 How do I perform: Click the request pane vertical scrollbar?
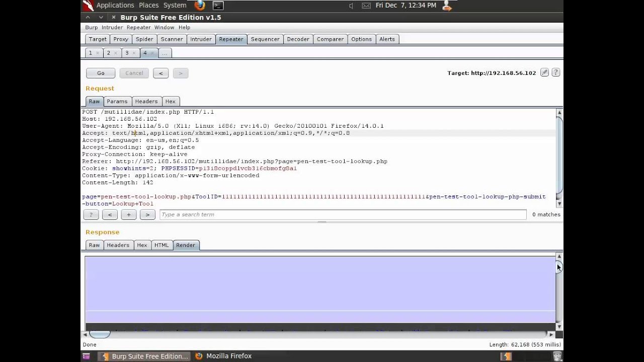pyautogui.click(x=559, y=157)
